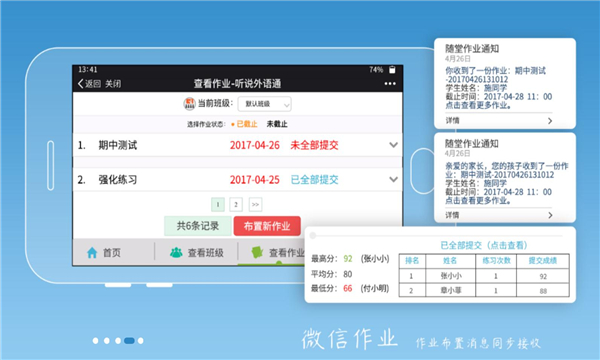Click the lowest score 66 value
Image resolution: width=600 pixels, height=360 pixels.
(x=348, y=288)
